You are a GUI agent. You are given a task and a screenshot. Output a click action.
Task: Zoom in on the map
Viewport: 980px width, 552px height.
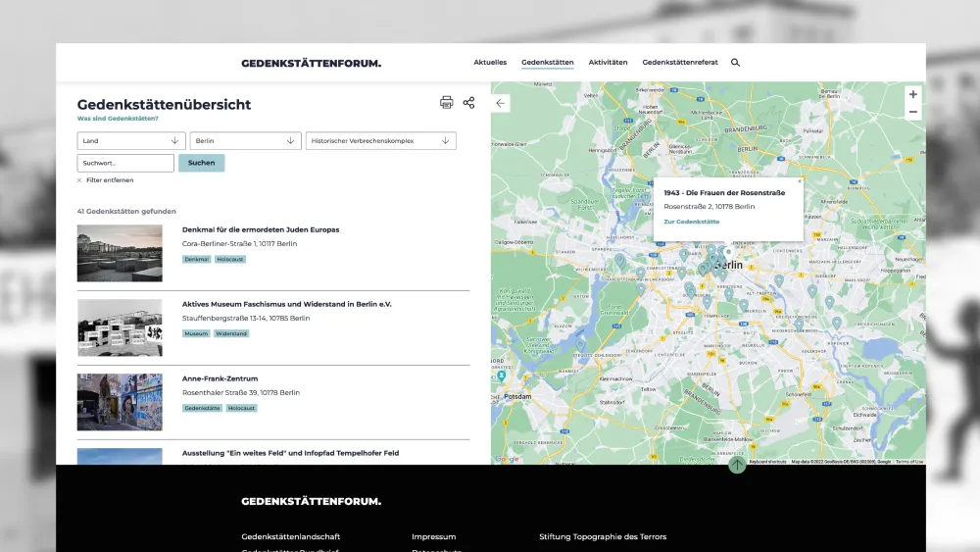(913, 95)
